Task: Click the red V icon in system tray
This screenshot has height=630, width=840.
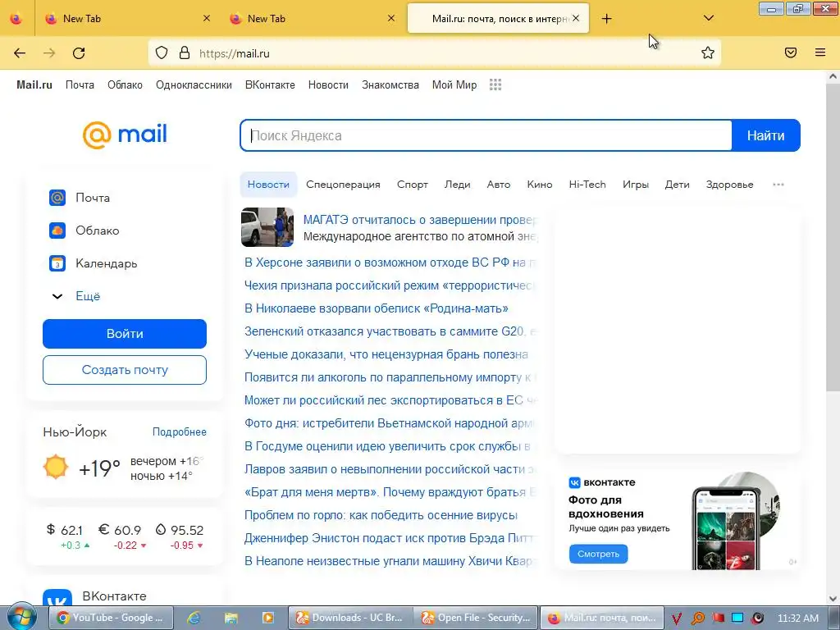Action: point(677,619)
